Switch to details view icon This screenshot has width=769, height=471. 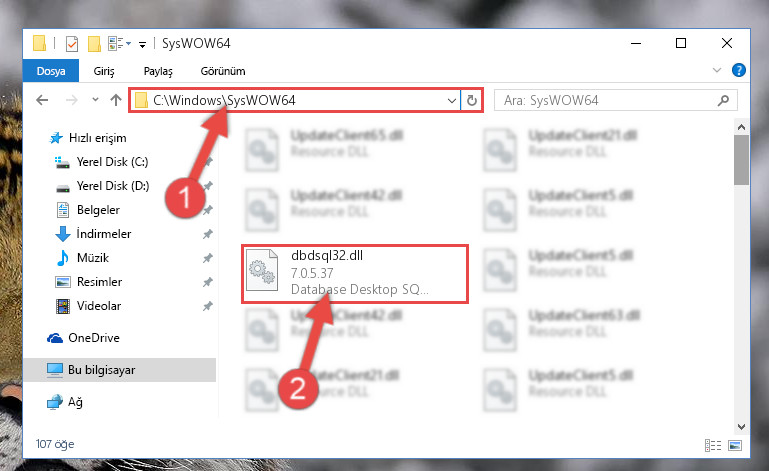click(x=713, y=445)
